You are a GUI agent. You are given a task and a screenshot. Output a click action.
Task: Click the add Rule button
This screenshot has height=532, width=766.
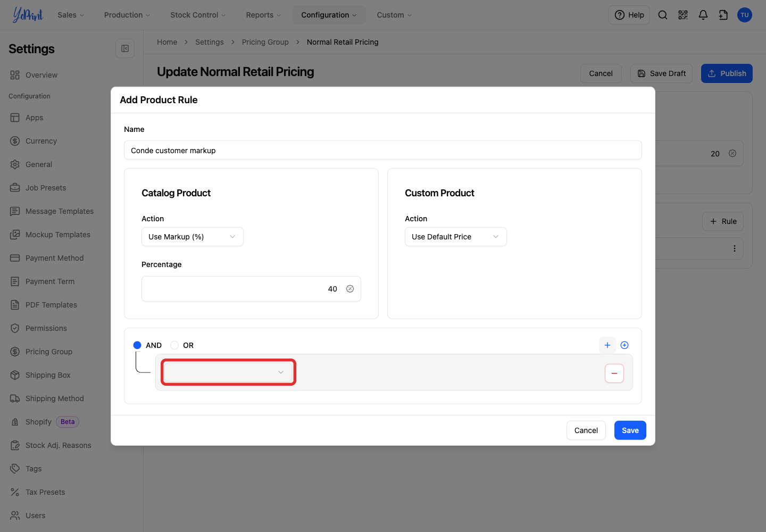(723, 221)
